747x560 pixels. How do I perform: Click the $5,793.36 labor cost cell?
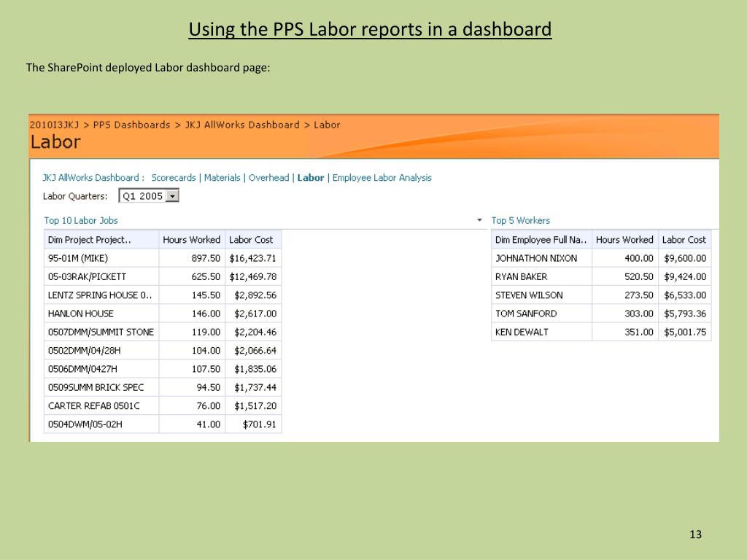[684, 314]
